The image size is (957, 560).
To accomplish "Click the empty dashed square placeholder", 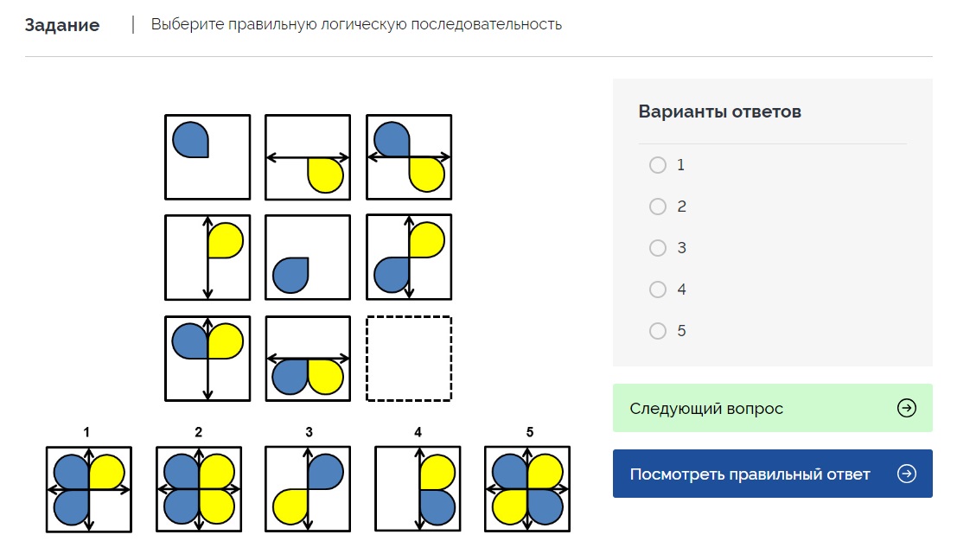I will pyautogui.click(x=409, y=359).
